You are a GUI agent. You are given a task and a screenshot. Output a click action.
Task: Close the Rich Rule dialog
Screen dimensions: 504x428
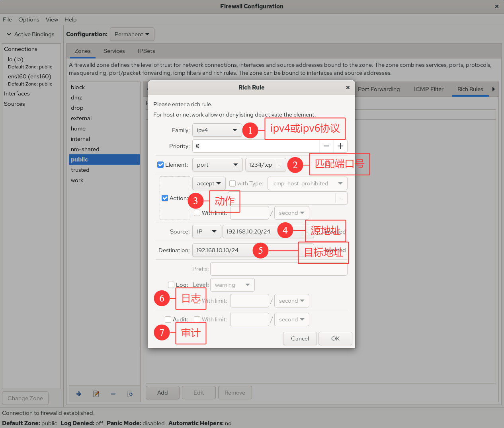tap(348, 88)
